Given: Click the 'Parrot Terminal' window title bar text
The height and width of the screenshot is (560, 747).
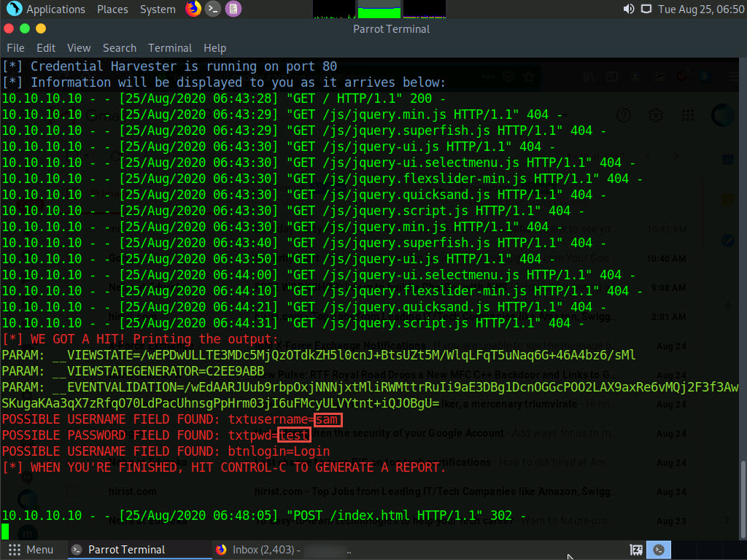Looking at the screenshot, I should (x=391, y=29).
